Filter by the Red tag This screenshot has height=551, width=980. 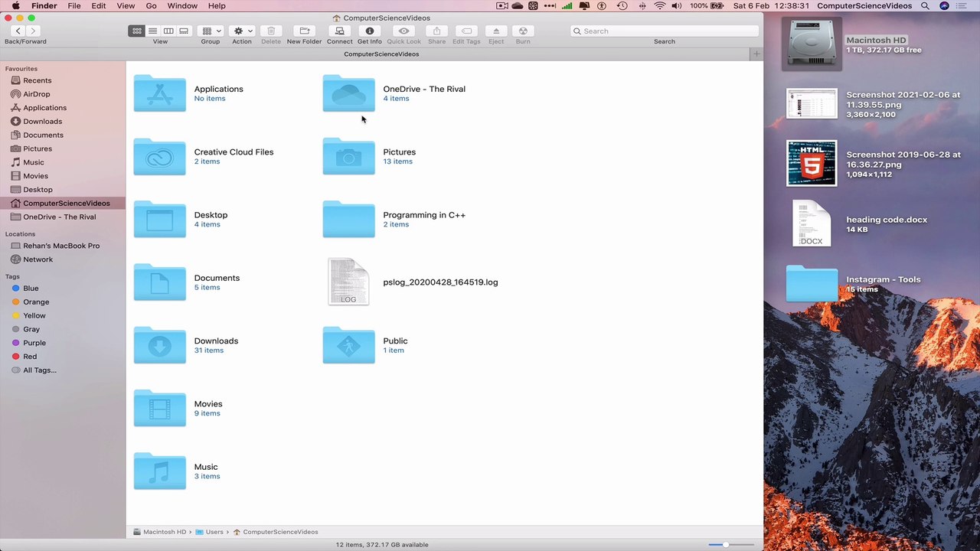[x=30, y=357]
